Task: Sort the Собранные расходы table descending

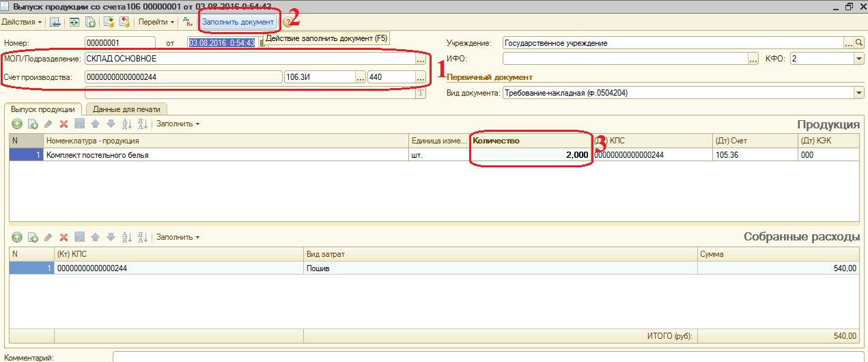Action: (142, 237)
